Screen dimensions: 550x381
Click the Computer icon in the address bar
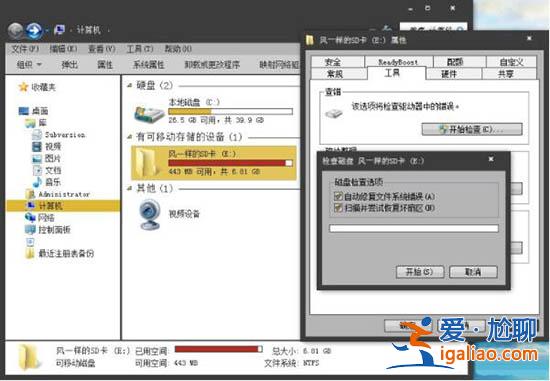point(59,30)
